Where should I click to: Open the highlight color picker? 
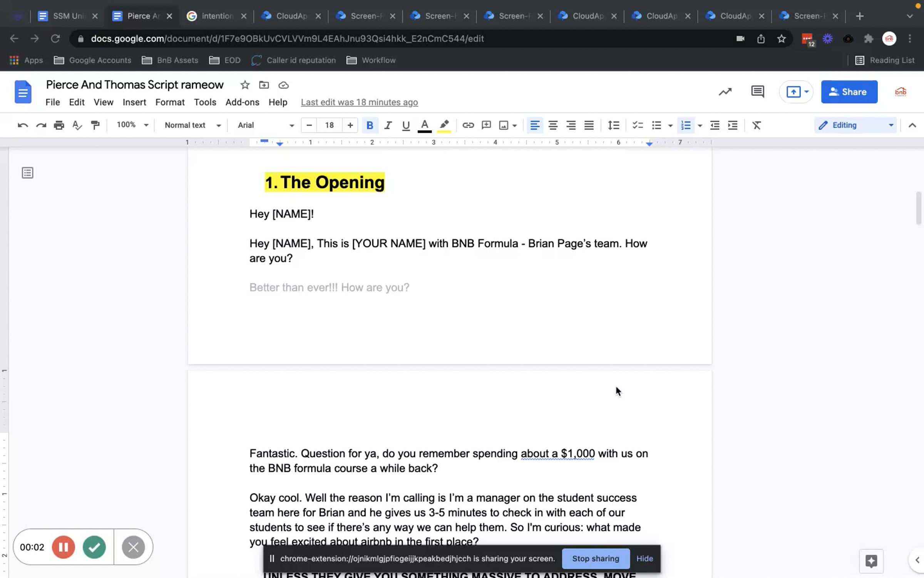[444, 125]
